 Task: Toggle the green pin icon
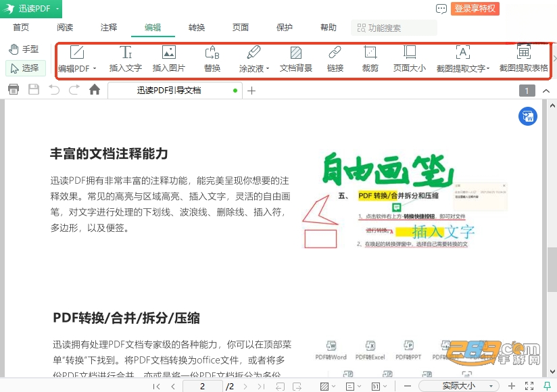548,386
